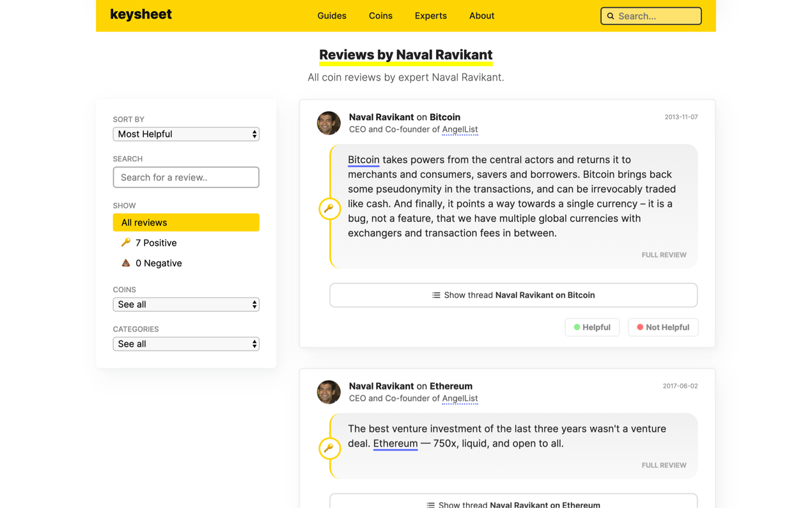Click the keysheet logo

click(x=141, y=15)
